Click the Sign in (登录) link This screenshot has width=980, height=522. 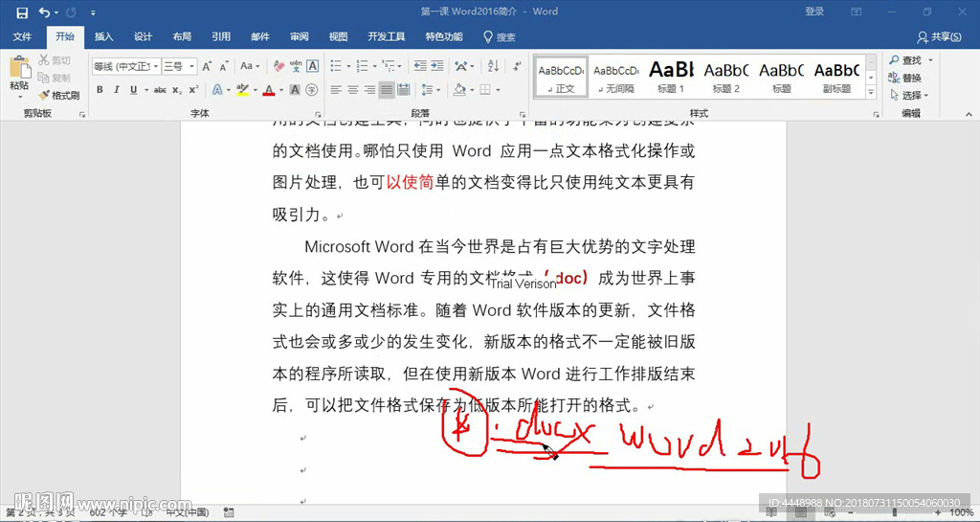(x=814, y=11)
